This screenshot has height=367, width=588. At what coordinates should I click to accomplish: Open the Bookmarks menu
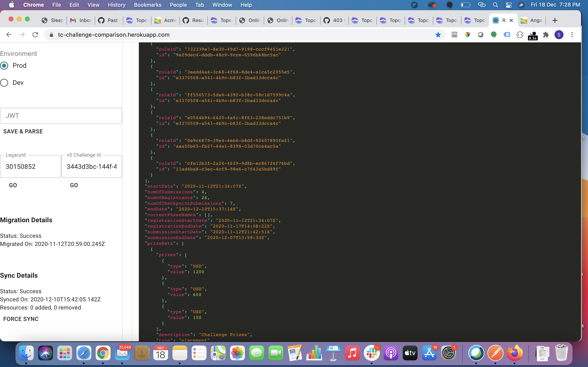(x=147, y=5)
